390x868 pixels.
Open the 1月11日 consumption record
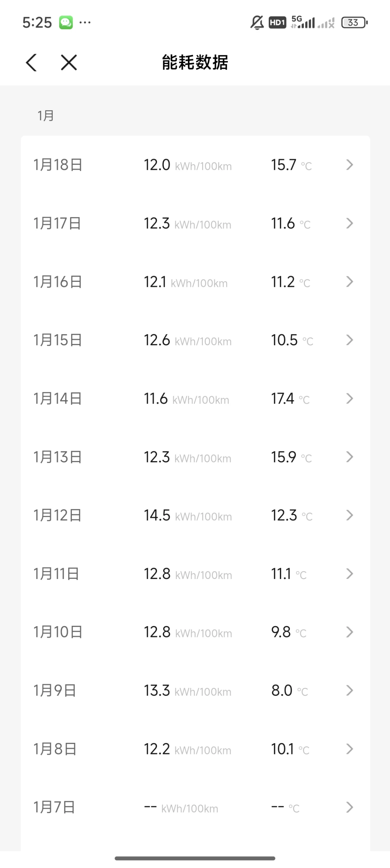pos(195,574)
